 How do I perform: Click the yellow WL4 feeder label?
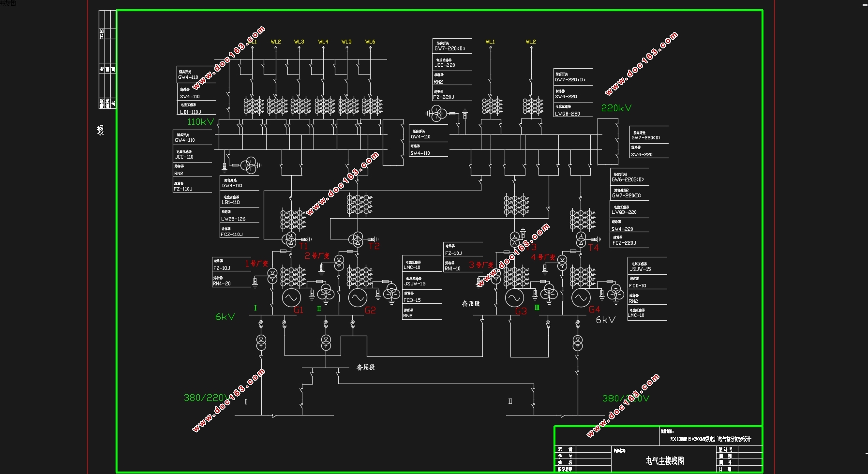[323, 42]
